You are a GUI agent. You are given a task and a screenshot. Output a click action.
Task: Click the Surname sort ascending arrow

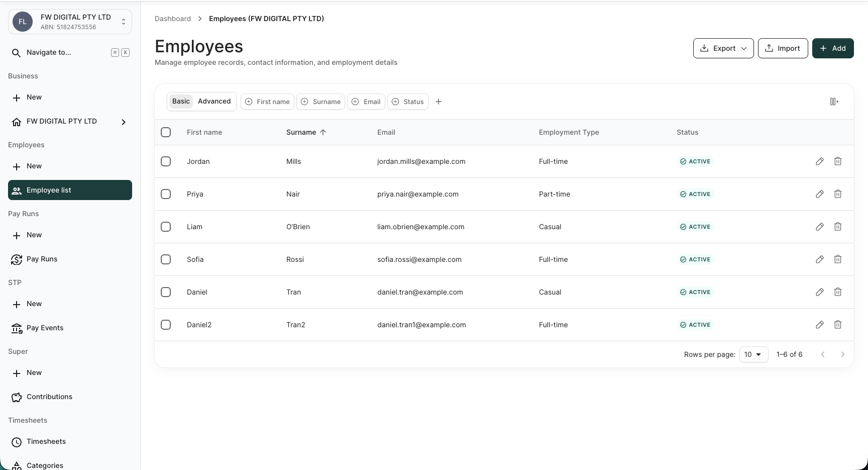(323, 132)
